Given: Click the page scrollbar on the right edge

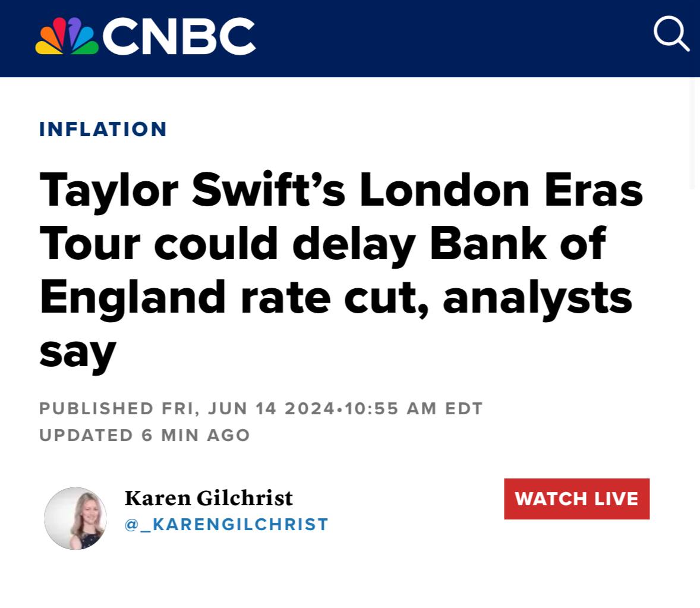Looking at the screenshot, I should pyautogui.click(x=692, y=134).
